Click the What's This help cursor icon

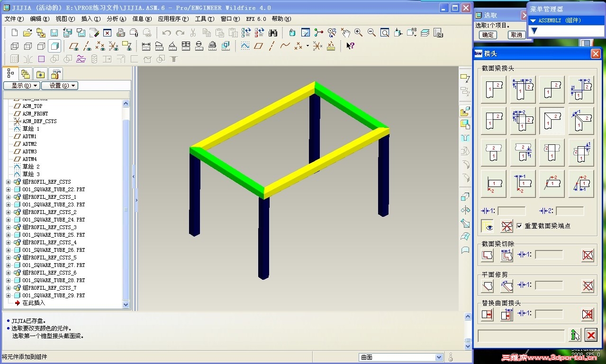point(350,46)
